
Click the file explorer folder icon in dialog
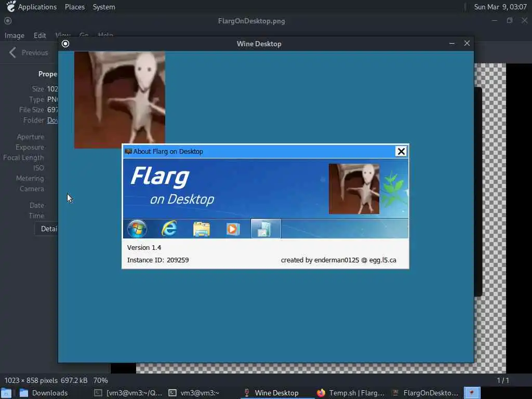pos(201,229)
